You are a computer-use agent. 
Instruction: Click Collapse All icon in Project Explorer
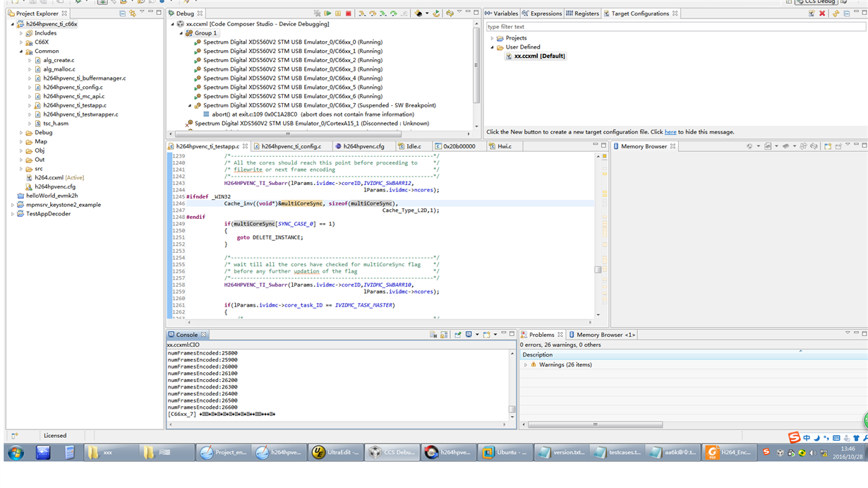click(x=123, y=13)
